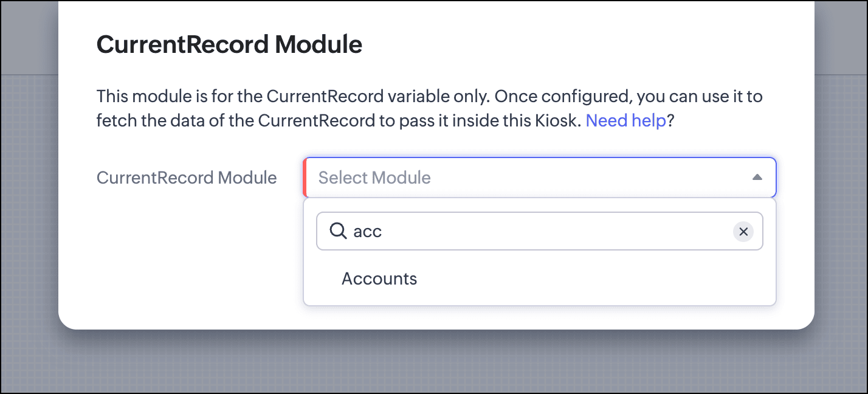Click the magnifier search icon
The image size is (868, 394).
(x=338, y=231)
